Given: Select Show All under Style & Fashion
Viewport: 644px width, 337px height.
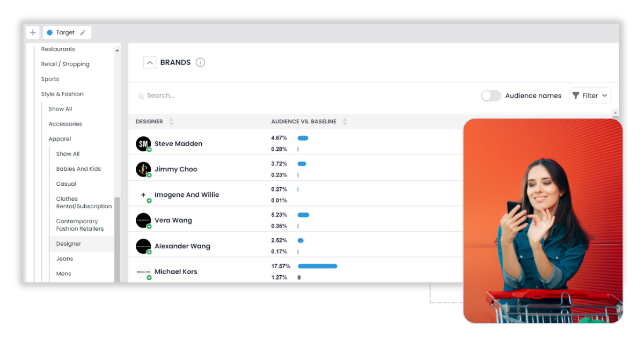Looking at the screenshot, I should [x=60, y=109].
